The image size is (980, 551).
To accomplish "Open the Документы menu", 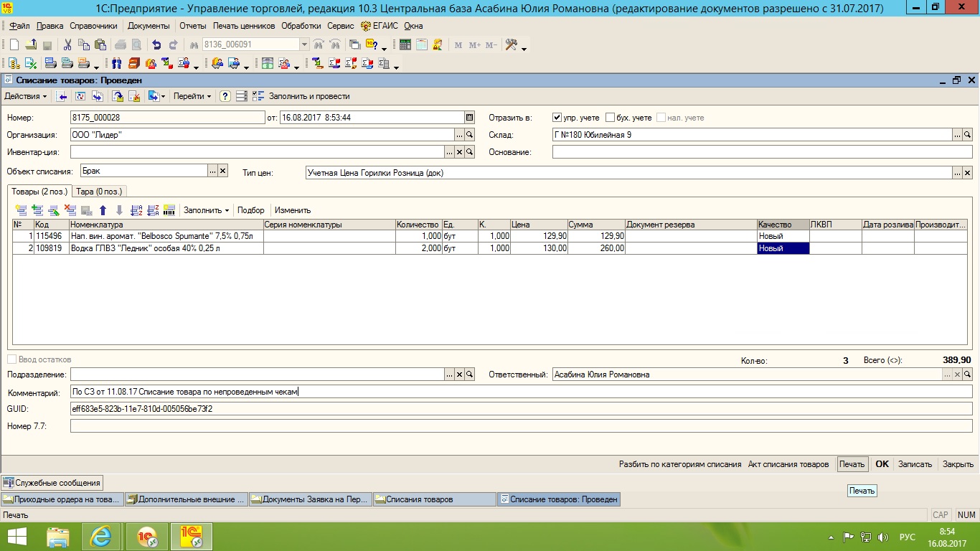I will click(x=149, y=26).
